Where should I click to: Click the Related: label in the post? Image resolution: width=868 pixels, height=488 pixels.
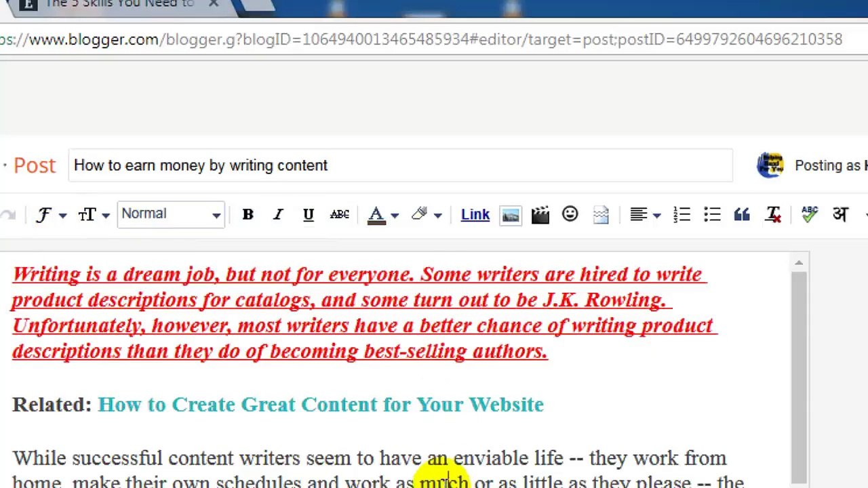(x=52, y=405)
